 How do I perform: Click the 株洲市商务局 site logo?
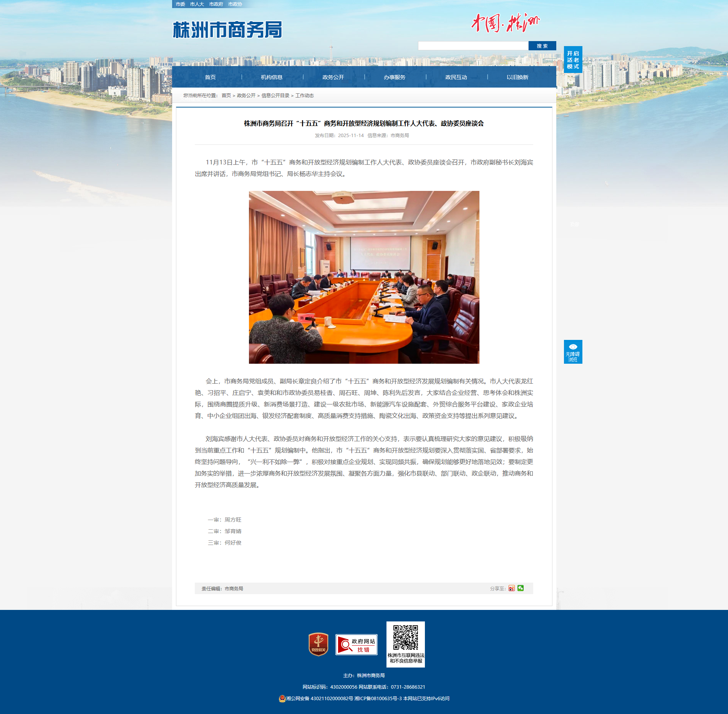(227, 30)
